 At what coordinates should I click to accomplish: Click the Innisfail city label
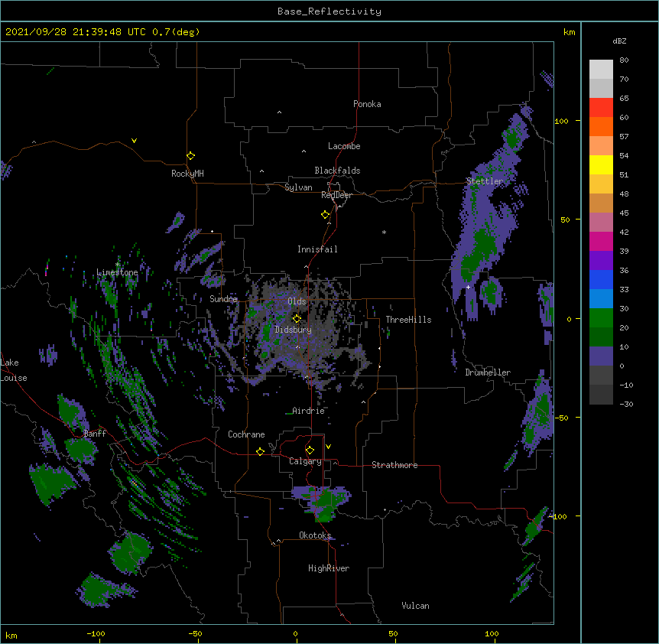[317, 249]
